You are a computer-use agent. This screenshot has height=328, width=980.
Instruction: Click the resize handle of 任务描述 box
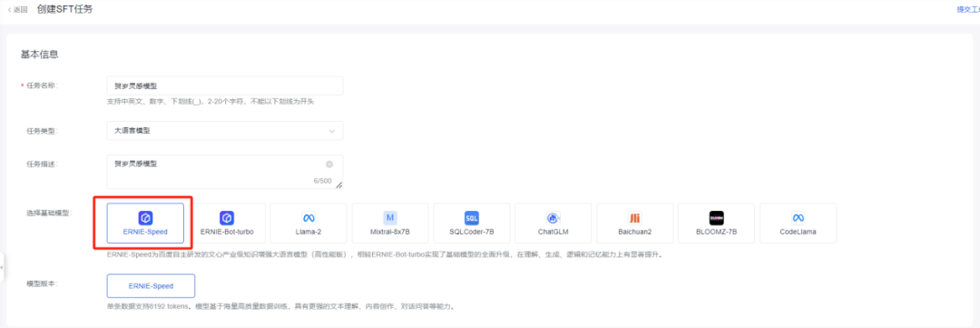[339, 185]
